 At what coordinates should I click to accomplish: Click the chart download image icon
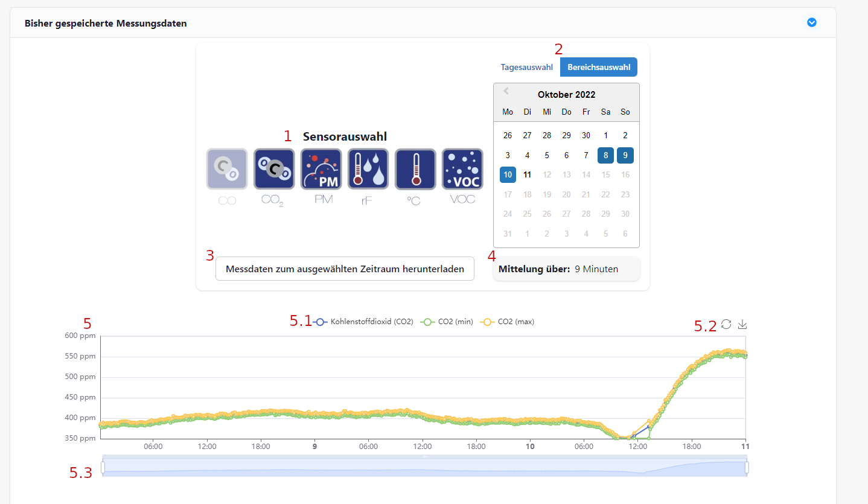coord(742,324)
